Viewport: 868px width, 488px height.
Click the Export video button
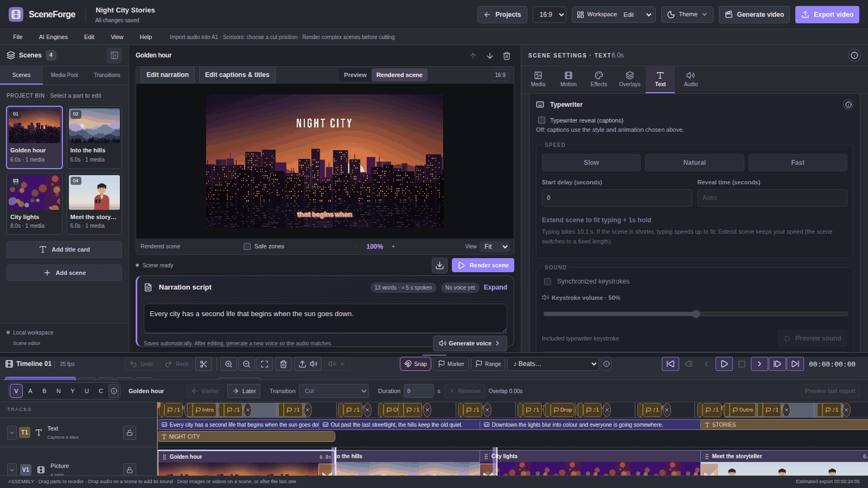point(827,15)
